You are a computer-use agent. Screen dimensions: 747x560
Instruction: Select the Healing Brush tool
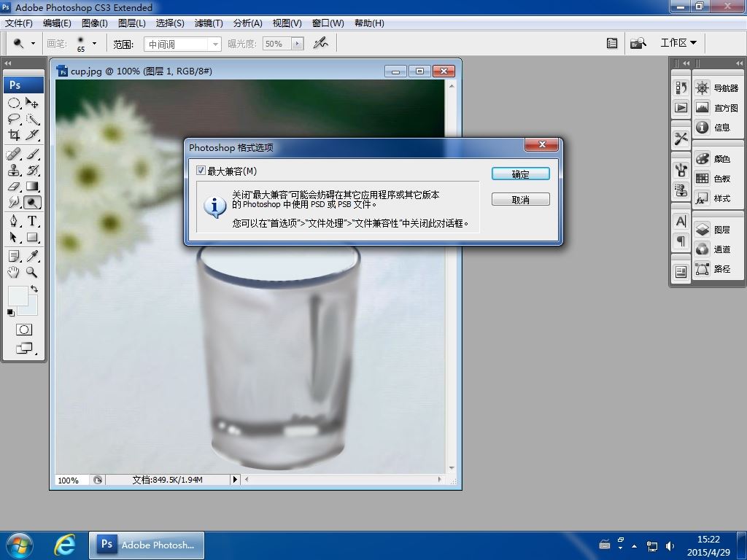pyautogui.click(x=14, y=154)
